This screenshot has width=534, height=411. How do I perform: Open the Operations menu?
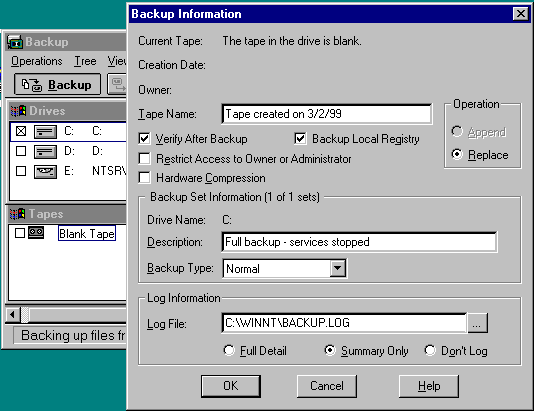click(x=37, y=61)
